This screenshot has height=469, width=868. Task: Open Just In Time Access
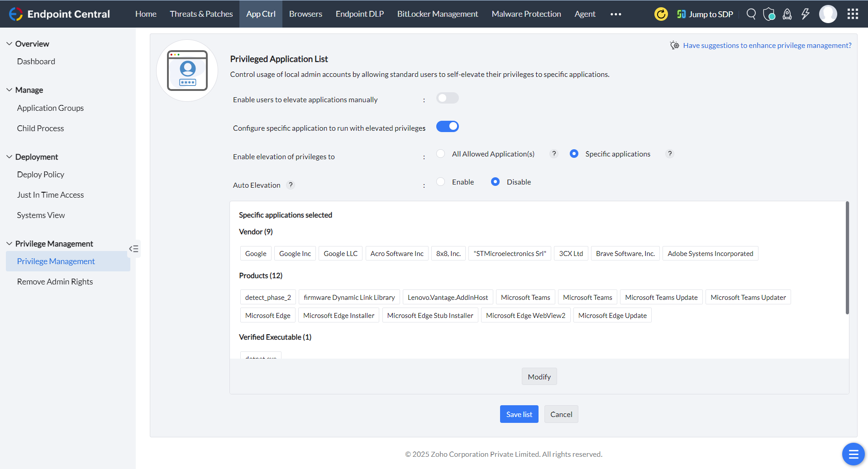[50, 195]
